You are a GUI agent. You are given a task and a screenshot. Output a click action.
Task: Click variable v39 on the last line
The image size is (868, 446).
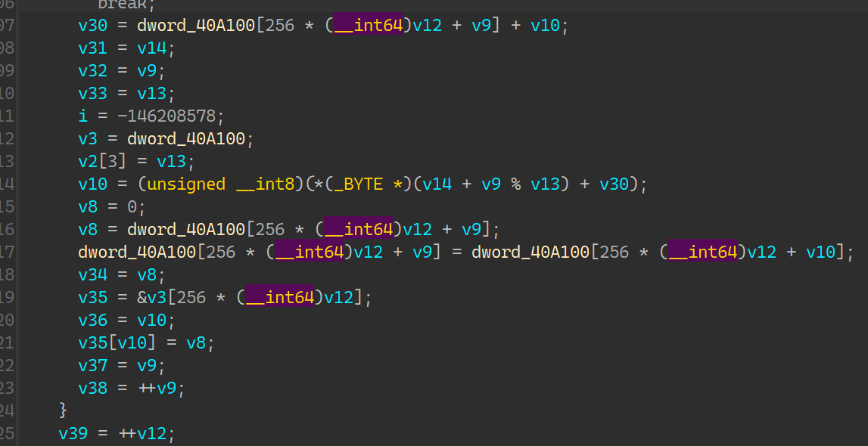(x=73, y=434)
